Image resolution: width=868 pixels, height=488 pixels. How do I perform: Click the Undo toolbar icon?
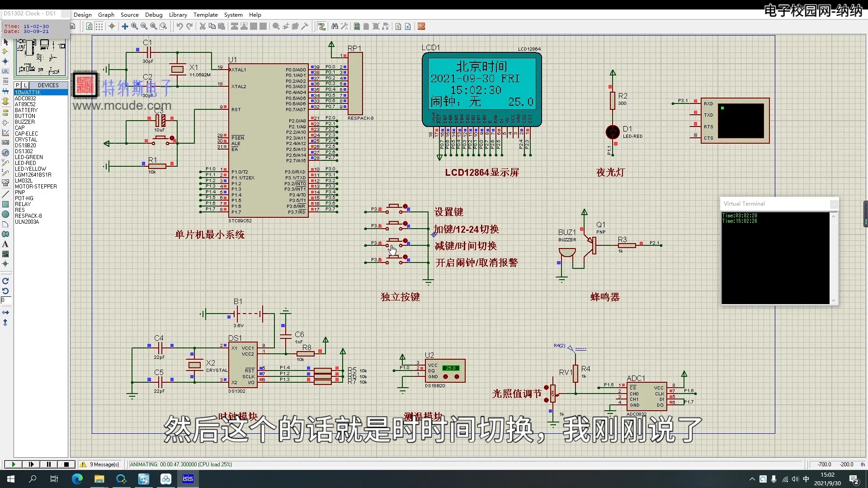[x=179, y=26]
